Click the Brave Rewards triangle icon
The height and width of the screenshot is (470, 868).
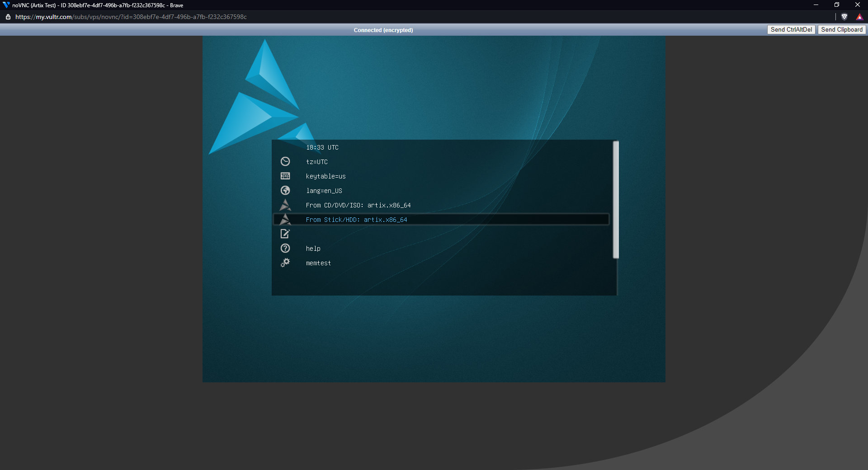click(859, 17)
